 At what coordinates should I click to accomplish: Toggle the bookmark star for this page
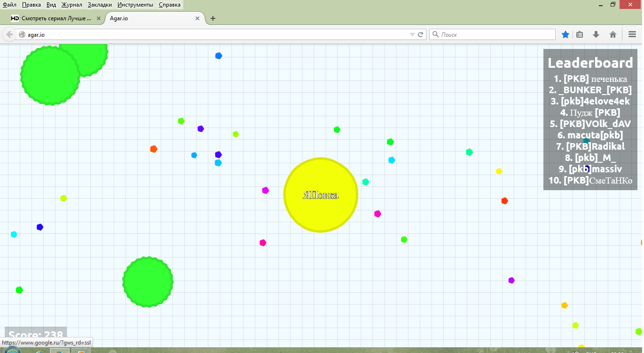click(565, 34)
